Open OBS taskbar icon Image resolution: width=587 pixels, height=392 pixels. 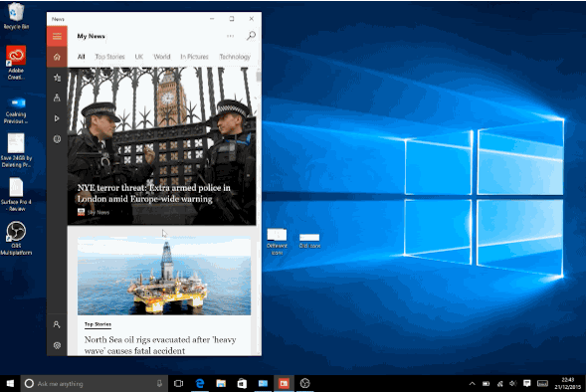coord(305,383)
